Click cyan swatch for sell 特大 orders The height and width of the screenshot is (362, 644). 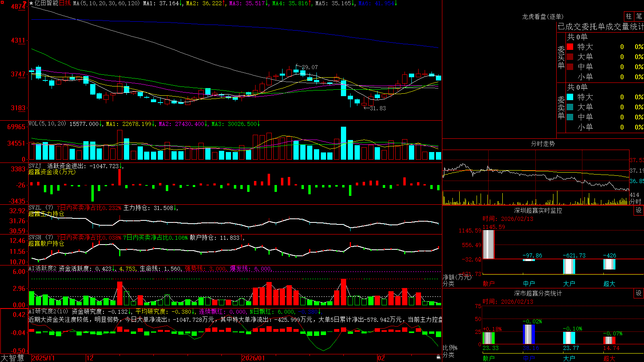[x=570, y=97]
